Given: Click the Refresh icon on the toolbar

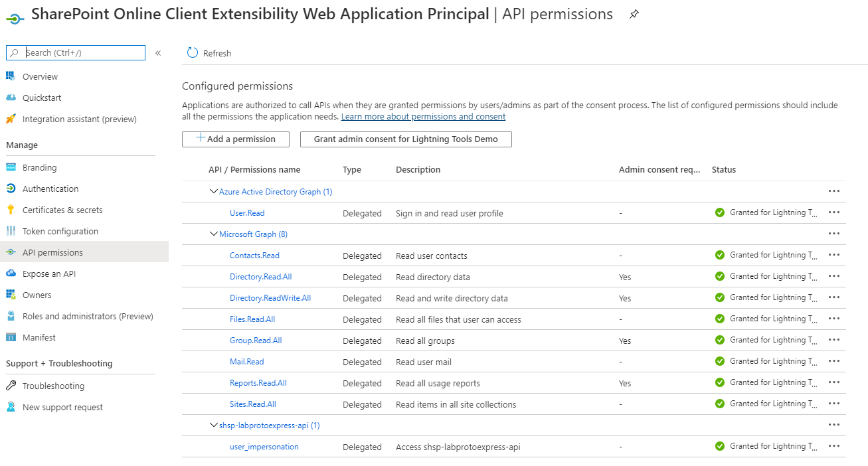Looking at the screenshot, I should coord(193,52).
